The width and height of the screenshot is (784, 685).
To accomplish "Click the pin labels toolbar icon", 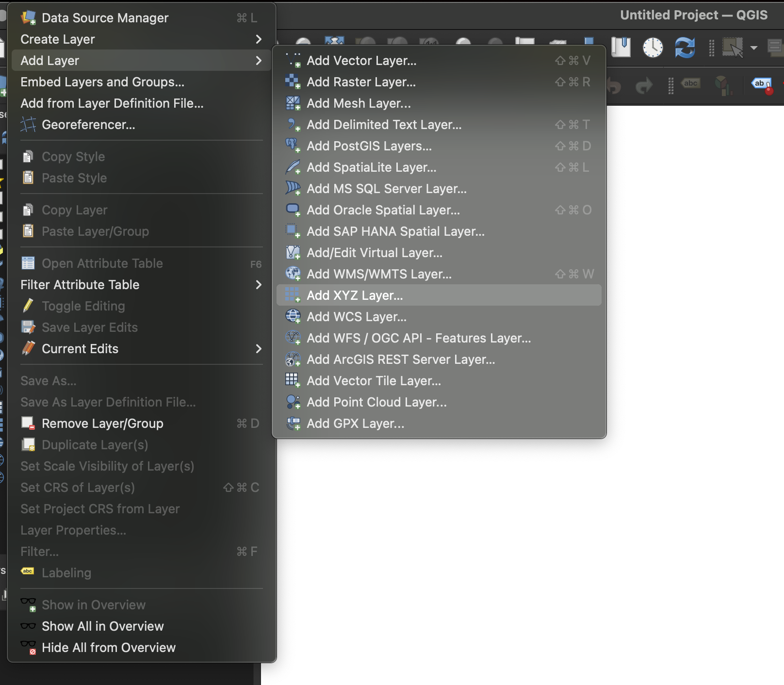I will point(762,85).
